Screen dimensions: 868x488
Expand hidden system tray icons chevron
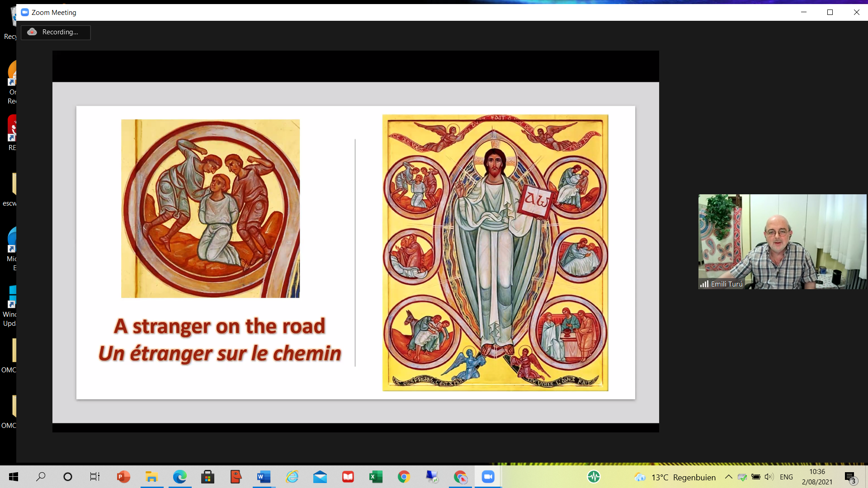[728, 477]
